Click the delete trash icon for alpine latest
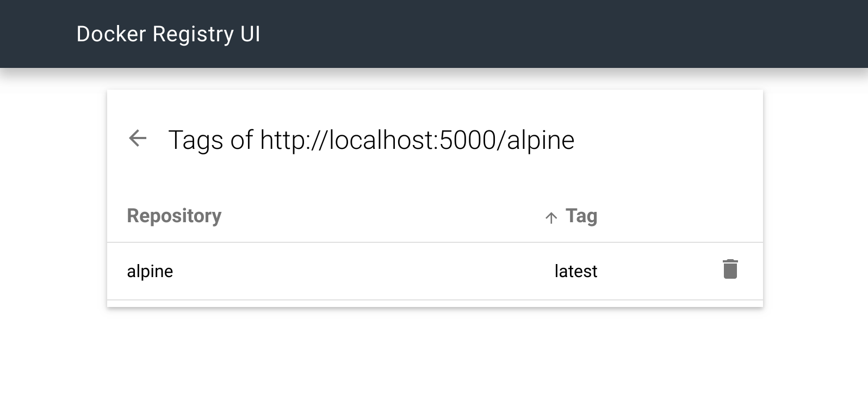 tap(730, 269)
